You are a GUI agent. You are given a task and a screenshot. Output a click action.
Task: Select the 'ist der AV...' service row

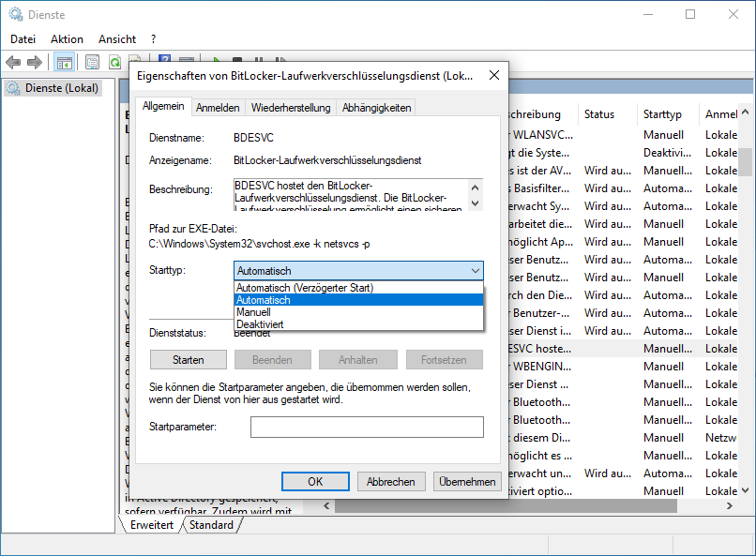tap(624, 171)
